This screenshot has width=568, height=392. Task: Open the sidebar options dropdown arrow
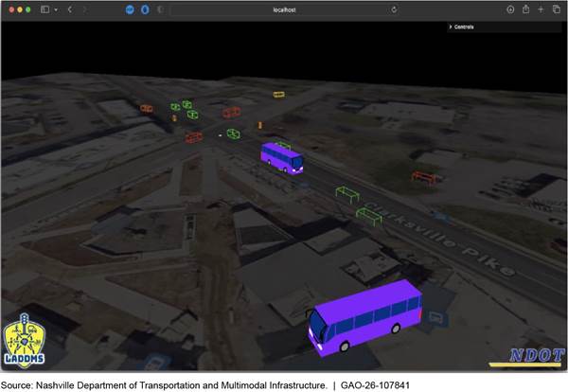tap(55, 9)
